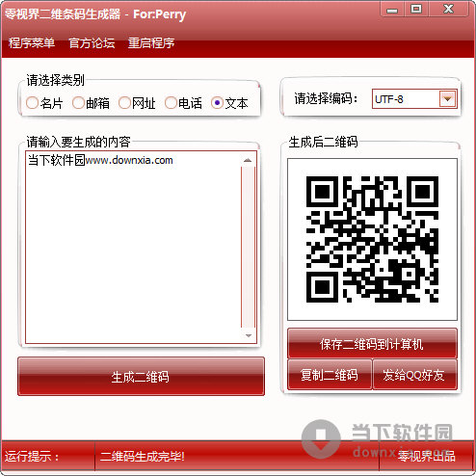Click the 复制二维码 button

click(x=330, y=375)
